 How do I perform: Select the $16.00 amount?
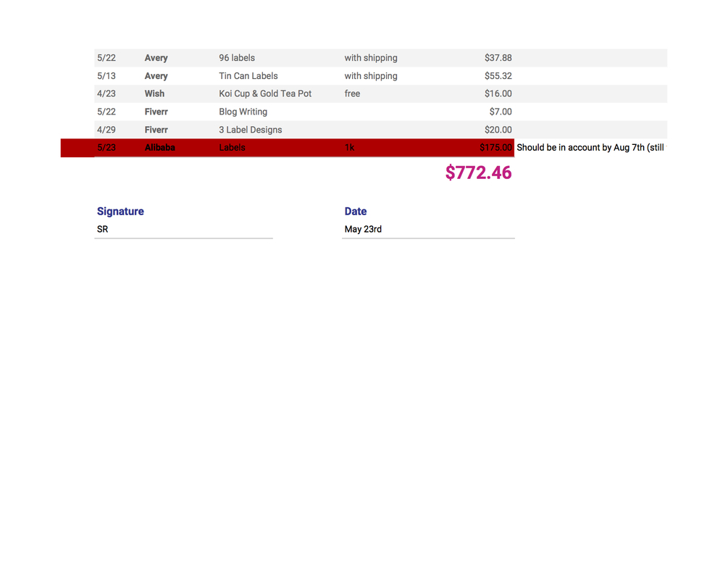point(498,94)
